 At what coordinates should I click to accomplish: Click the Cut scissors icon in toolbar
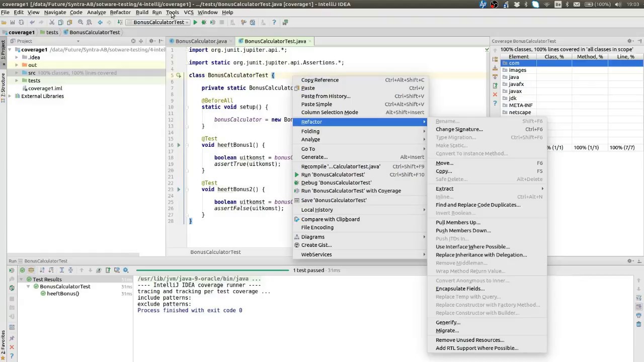click(x=52, y=22)
